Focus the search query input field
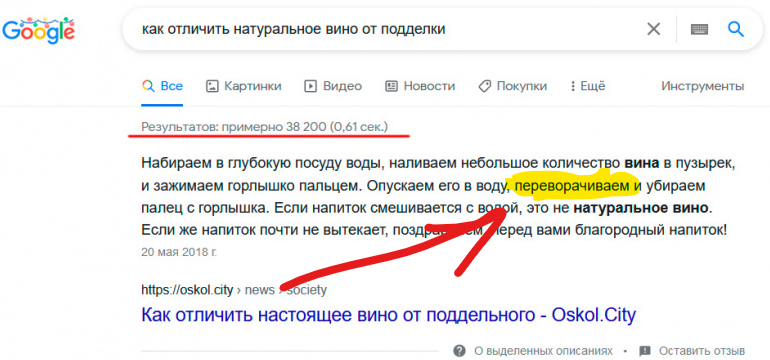The height and width of the screenshot is (360, 770). pos(383,29)
